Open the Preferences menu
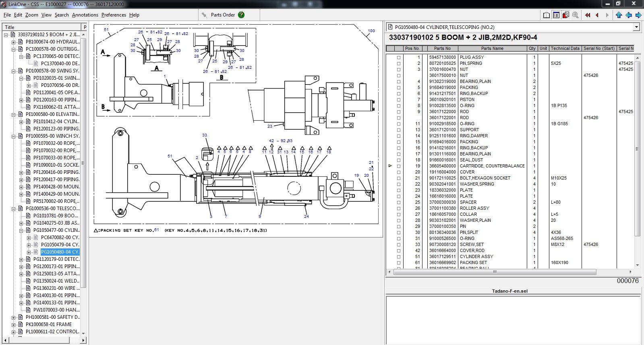The height and width of the screenshot is (345, 644). (114, 15)
